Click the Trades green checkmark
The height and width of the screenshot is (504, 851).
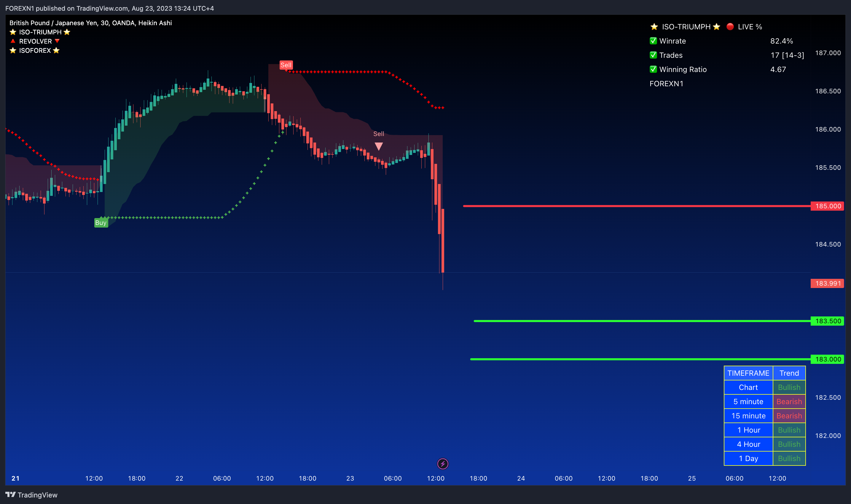[x=653, y=55]
